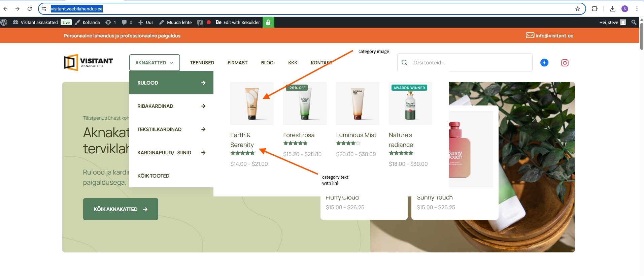Open the FIRMAST menu item

click(x=237, y=63)
